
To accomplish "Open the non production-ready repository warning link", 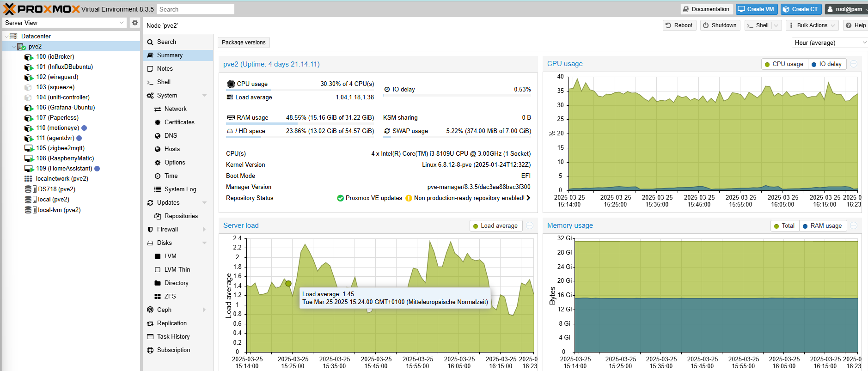I will tap(468, 198).
